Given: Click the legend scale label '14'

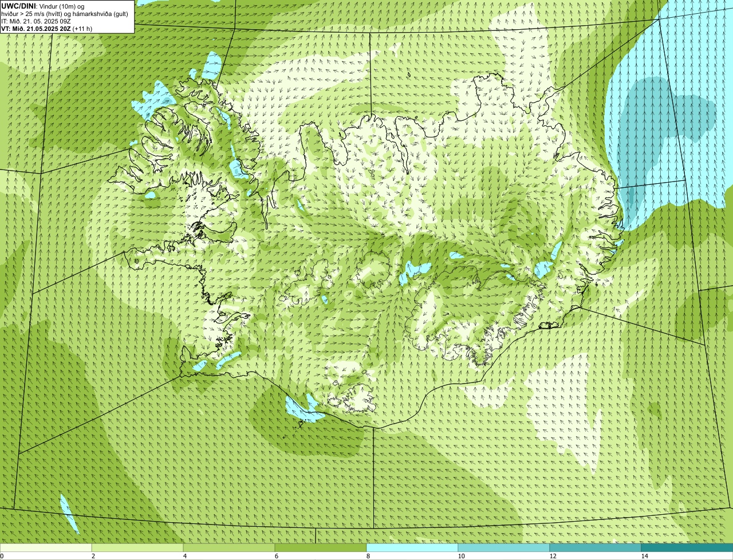Looking at the screenshot, I should tap(644, 556).
